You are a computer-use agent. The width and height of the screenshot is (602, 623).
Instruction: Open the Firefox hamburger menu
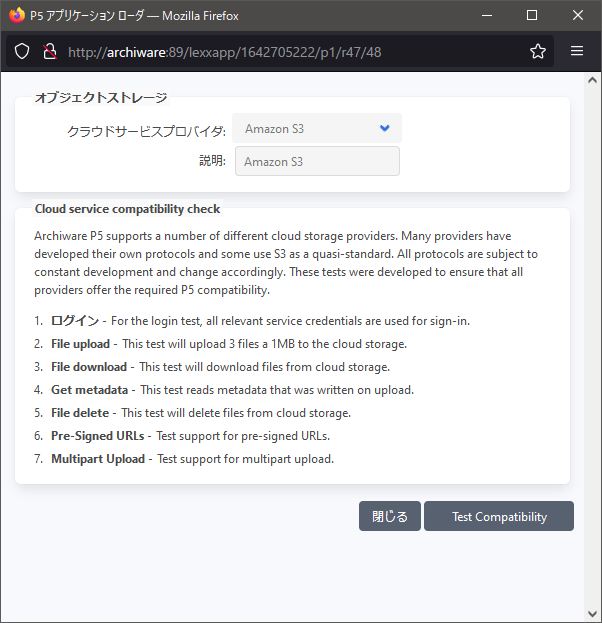click(x=577, y=52)
